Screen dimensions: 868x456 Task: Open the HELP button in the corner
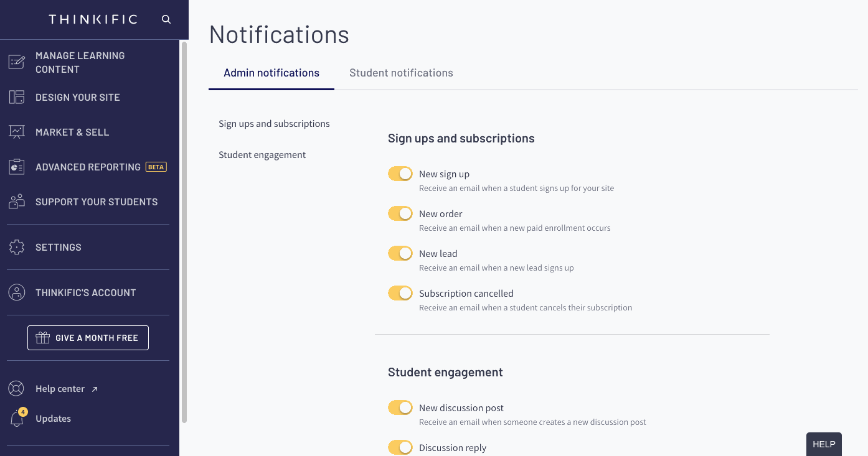[x=823, y=444]
